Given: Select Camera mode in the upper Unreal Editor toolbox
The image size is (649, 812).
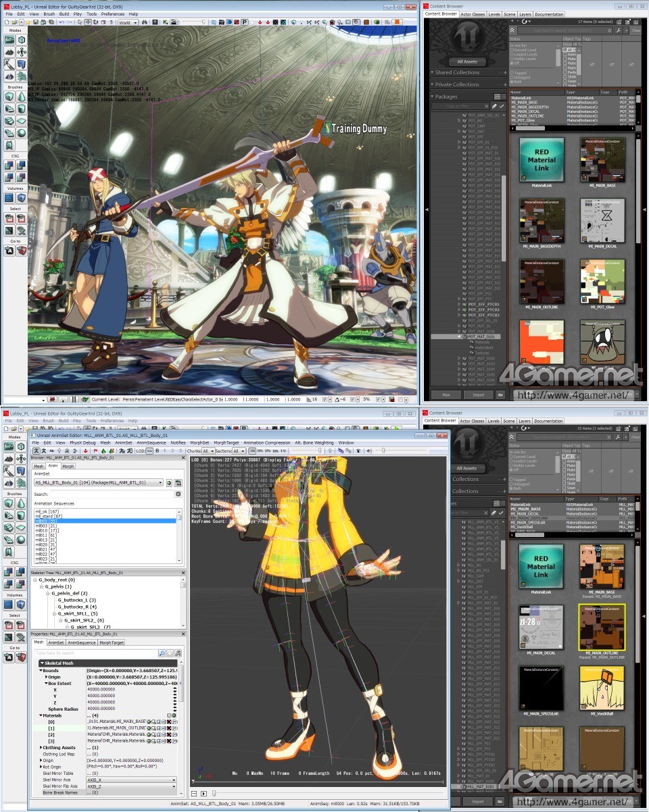Looking at the screenshot, I should click(x=9, y=40).
